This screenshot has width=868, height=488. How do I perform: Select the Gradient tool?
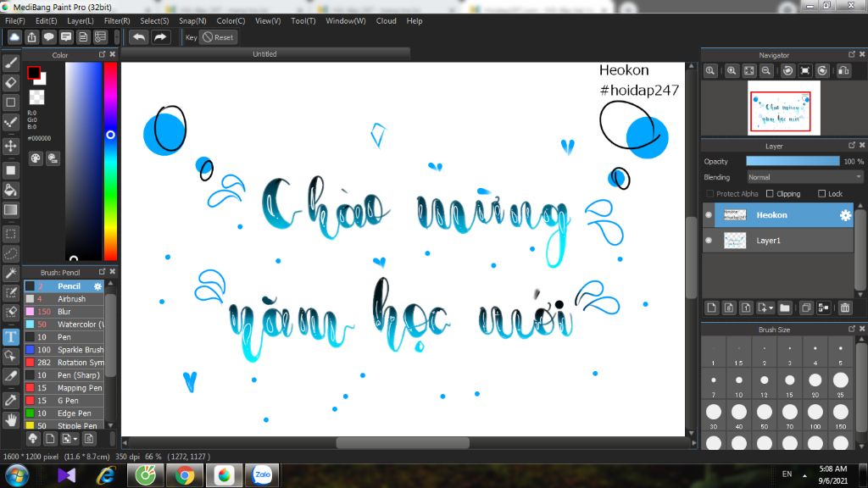pyautogui.click(x=10, y=210)
